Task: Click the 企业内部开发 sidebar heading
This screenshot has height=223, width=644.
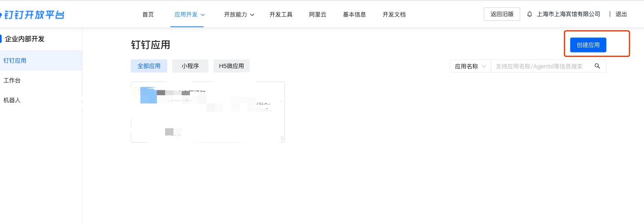Action: [x=24, y=39]
